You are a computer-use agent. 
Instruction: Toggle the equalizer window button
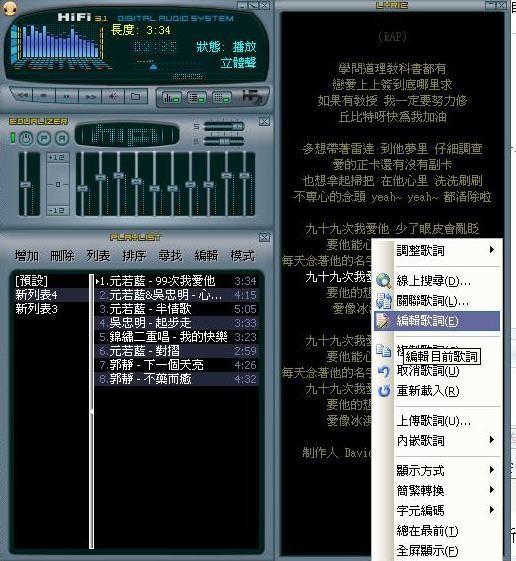[171, 97]
